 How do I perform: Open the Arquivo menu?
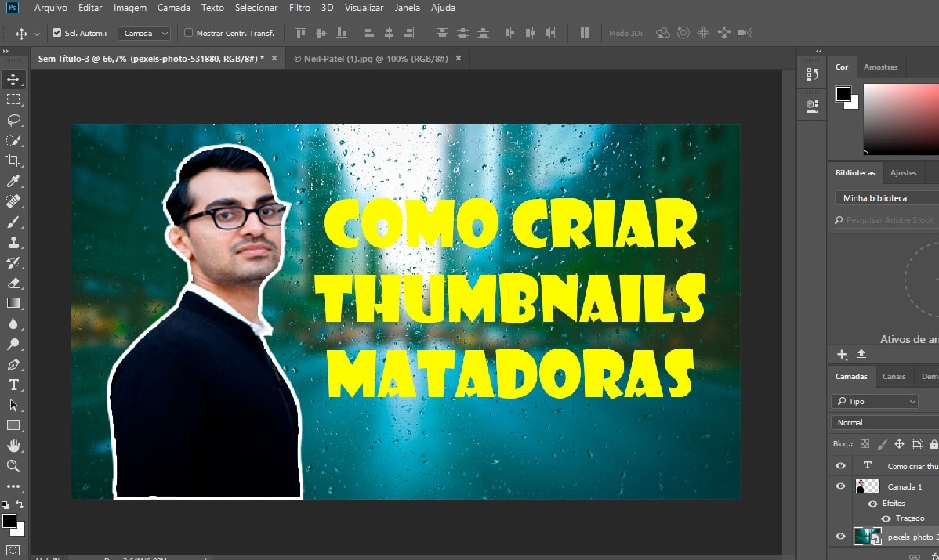pyautogui.click(x=51, y=8)
